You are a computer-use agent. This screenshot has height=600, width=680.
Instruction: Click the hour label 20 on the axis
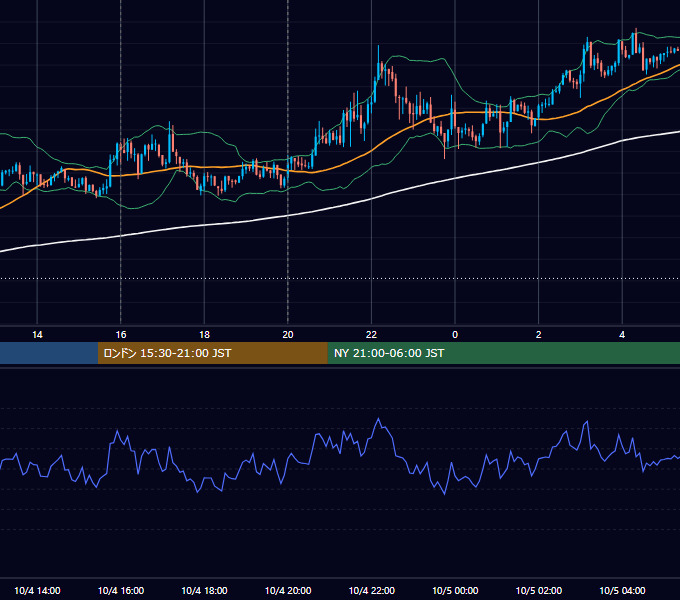(288, 335)
